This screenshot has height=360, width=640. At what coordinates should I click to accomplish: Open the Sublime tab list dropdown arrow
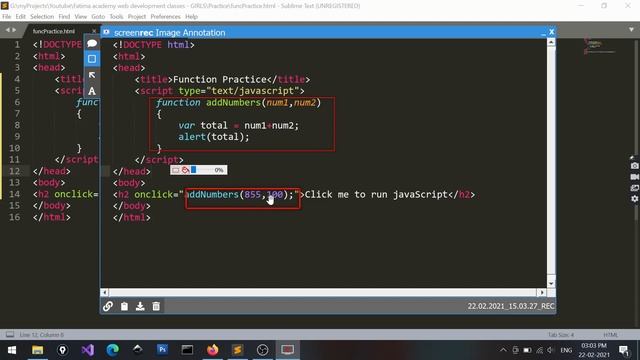631,30
